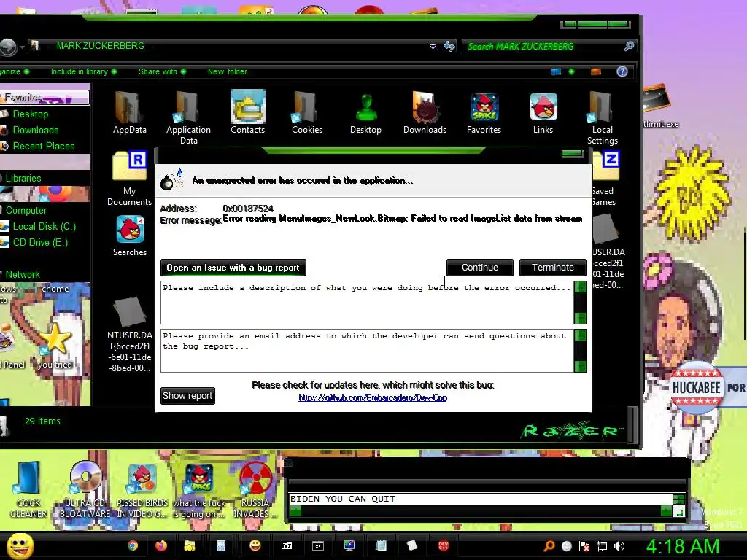Open Firefox from the taskbar
The width and height of the screenshot is (747, 560).
(x=161, y=545)
